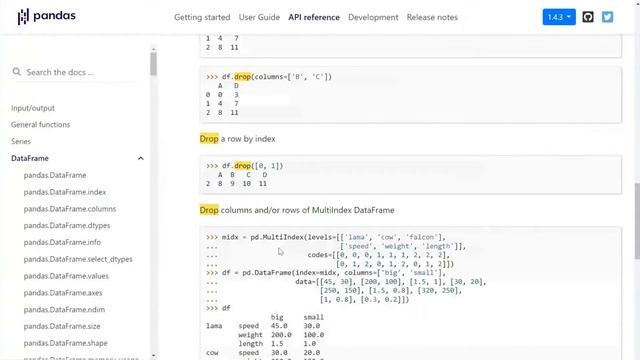Select DataFrame sidebar section
This screenshot has height=360, width=640.
coord(30,158)
